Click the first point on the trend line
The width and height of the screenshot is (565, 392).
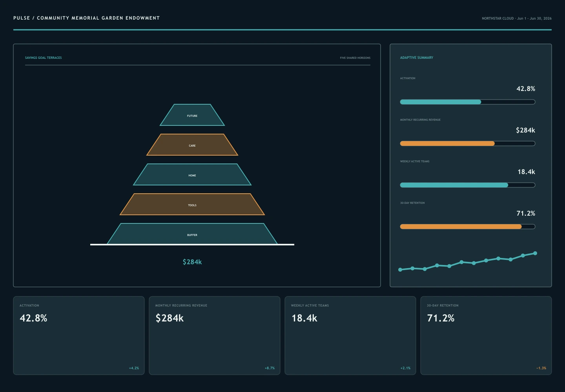point(400,270)
